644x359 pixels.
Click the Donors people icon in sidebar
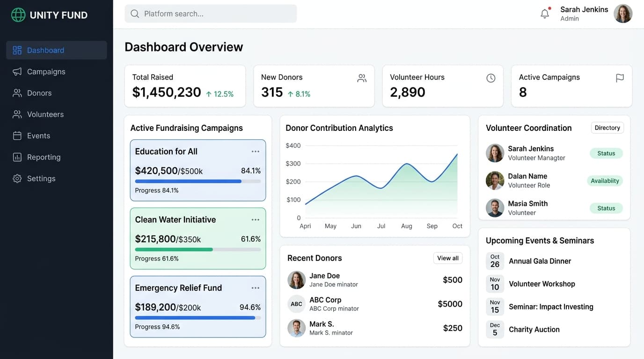pos(17,93)
